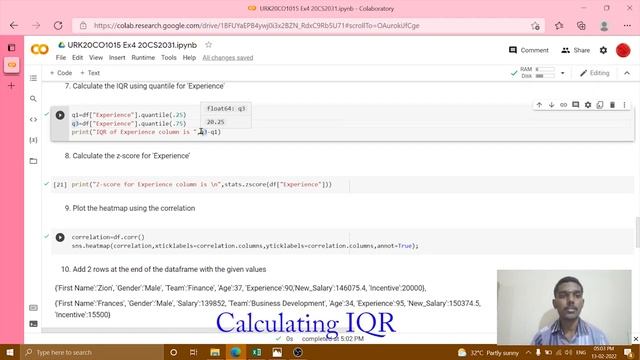The height and width of the screenshot is (360, 640).
Task: Click the notebook title URK20CO1015 Ex4
Action: coord(132,45)
